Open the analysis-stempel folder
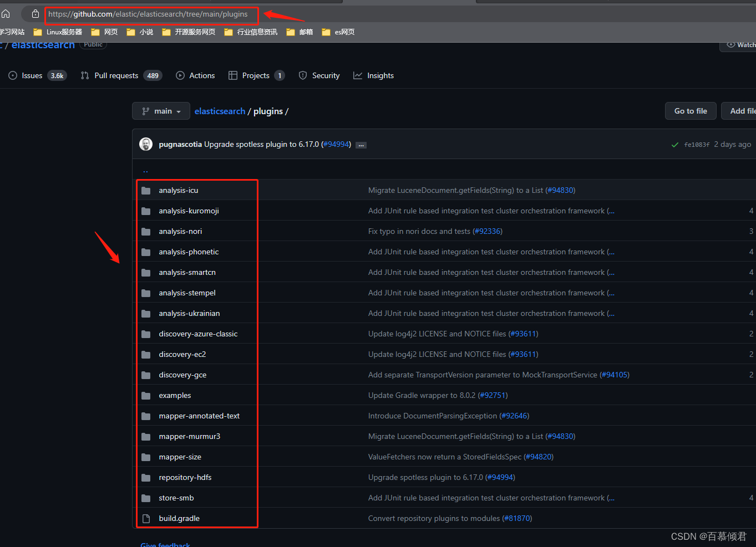 [187, 293]
